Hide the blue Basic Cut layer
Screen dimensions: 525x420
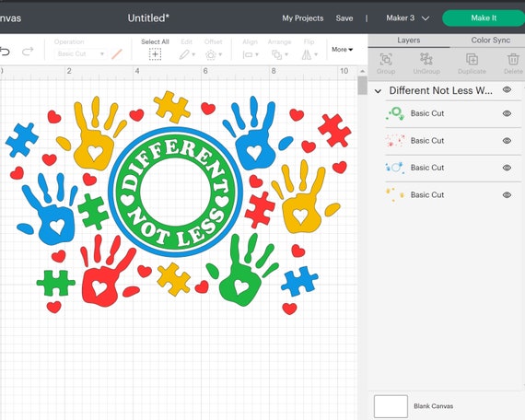(507, 168)
